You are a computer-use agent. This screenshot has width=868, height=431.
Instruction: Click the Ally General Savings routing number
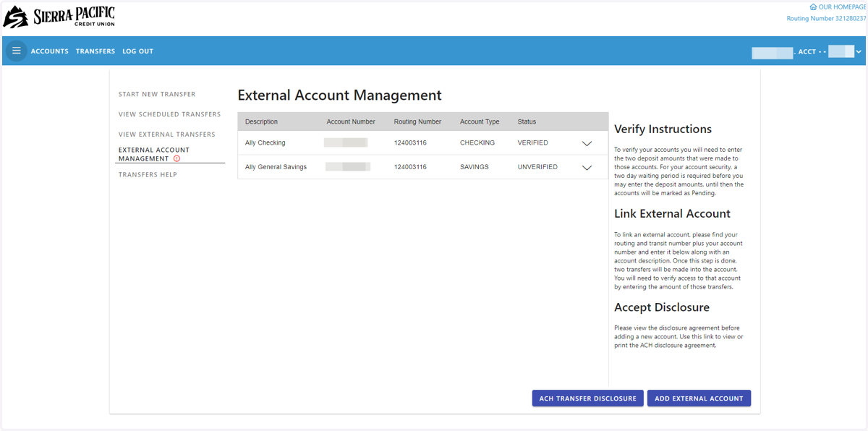pyautogui.click(x=410, y=167)
